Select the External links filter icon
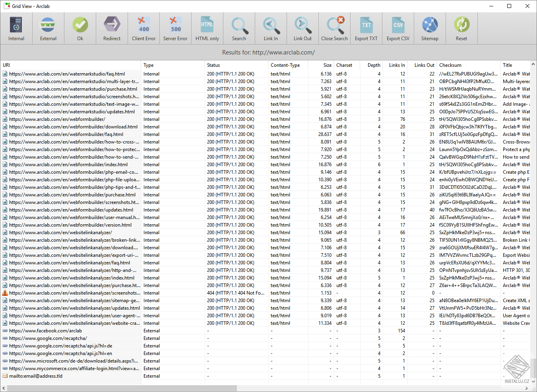 pos(48,24)
